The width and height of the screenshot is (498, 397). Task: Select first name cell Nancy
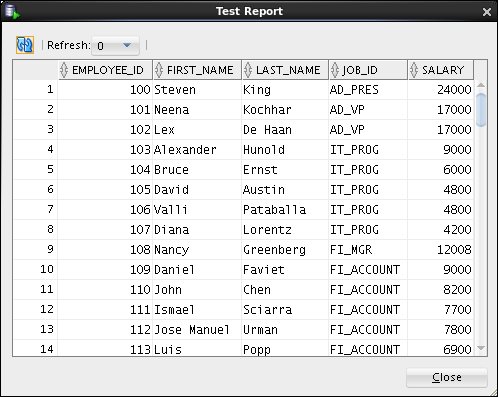(197, 250)
